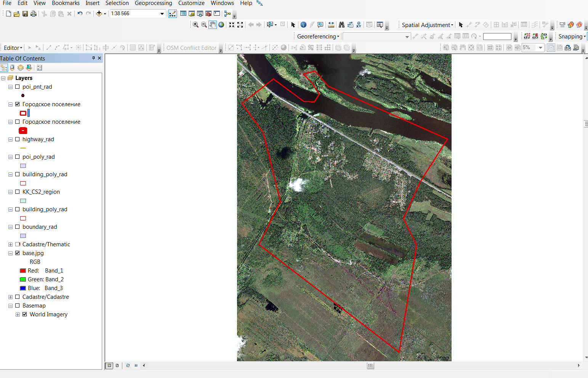Click the Go To XY tool
The image size is (588, 378).
click(x=359, y=25)
